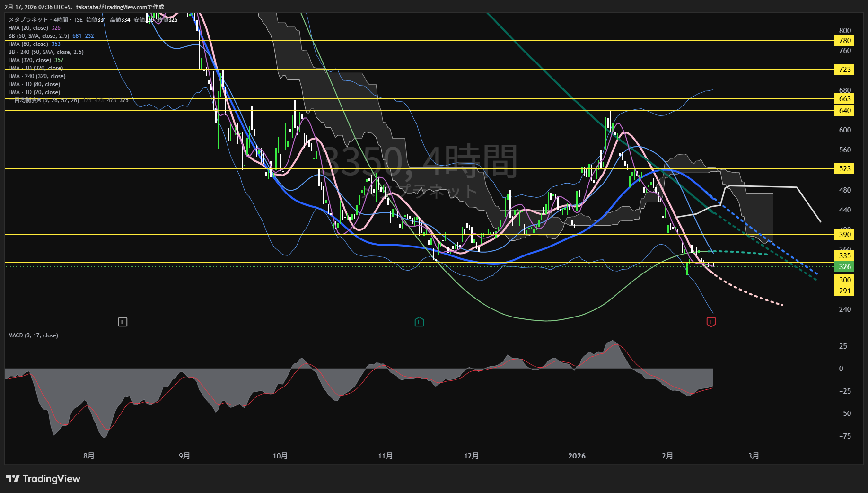Click the green earnings E marker in November
This screenshot has height=493, width=868.
point(419,322)
